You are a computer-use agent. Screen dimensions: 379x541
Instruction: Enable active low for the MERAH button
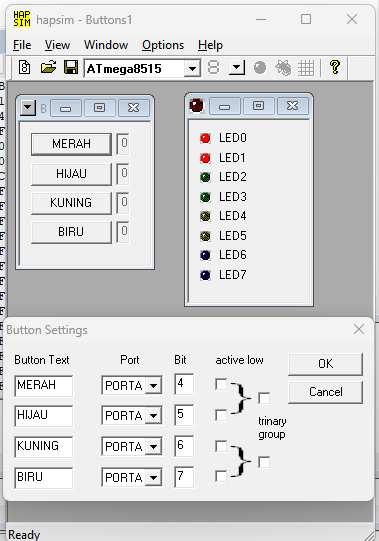coord(221,384)
